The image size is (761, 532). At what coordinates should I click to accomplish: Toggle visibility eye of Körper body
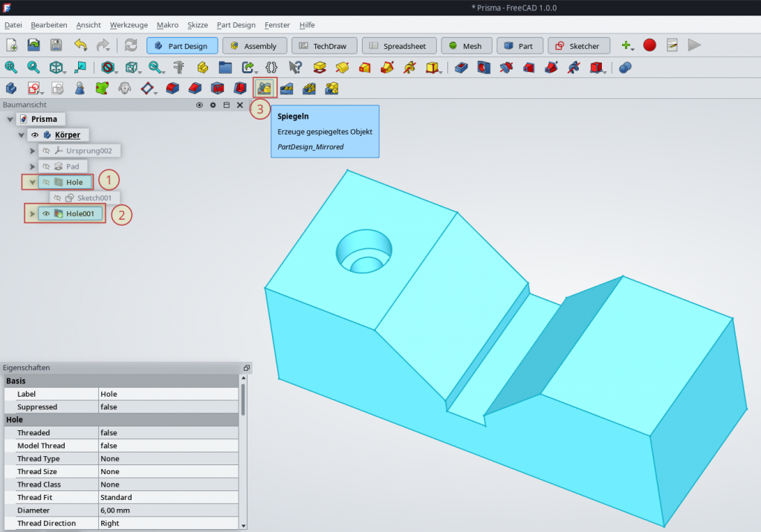coord(35,134)
